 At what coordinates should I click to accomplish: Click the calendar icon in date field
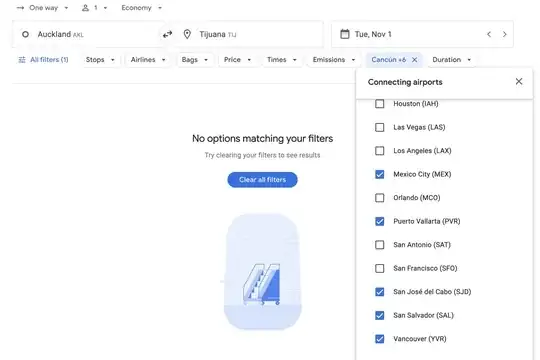(344, 34)
